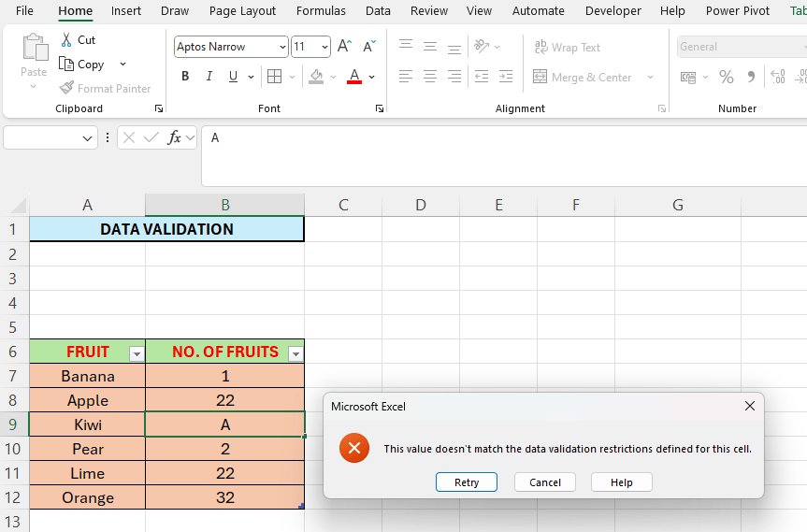Click the Format Painter brush icon
Image resolution: width=807 pixels, height=532 pixels.
(66, 88)
